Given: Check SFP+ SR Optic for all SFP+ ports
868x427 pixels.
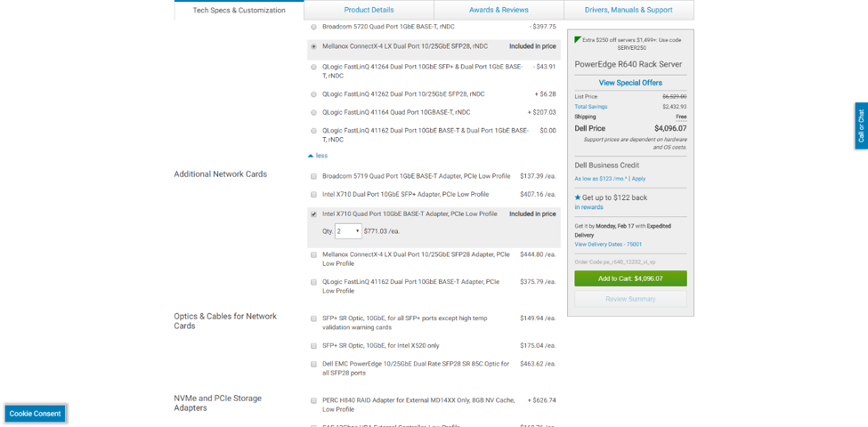Looking at the screenshot, I should tap(314, 318).
